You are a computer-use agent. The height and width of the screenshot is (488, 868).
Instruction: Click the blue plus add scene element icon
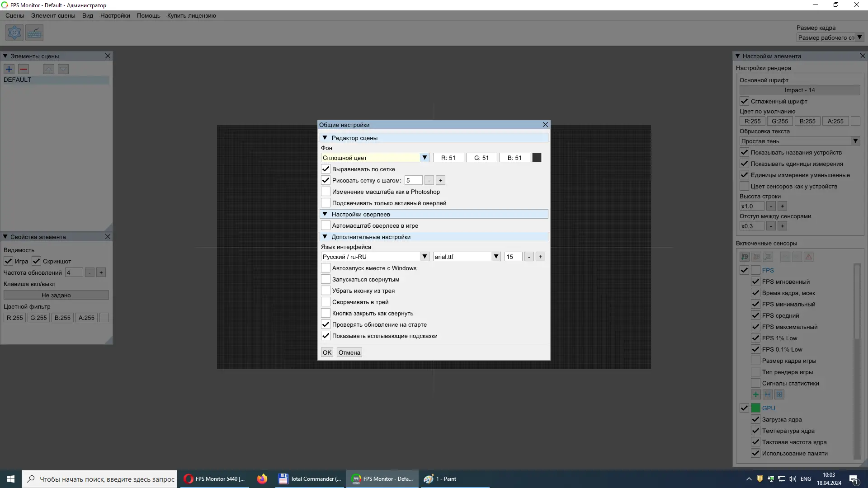9,69
